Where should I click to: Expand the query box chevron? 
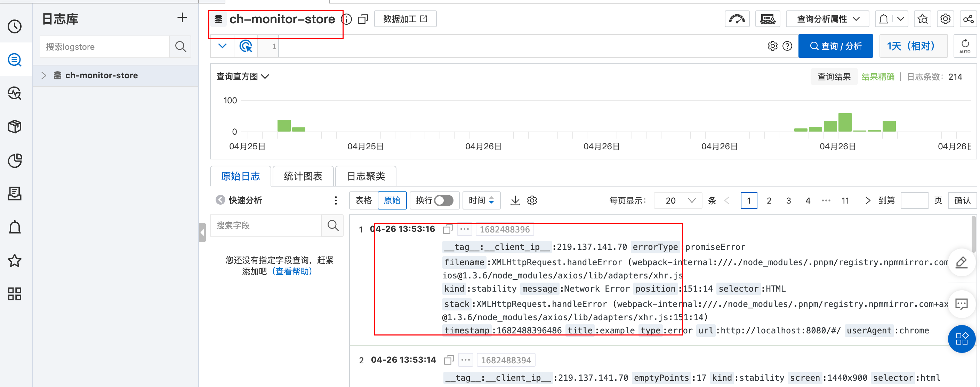click(222, 46)
